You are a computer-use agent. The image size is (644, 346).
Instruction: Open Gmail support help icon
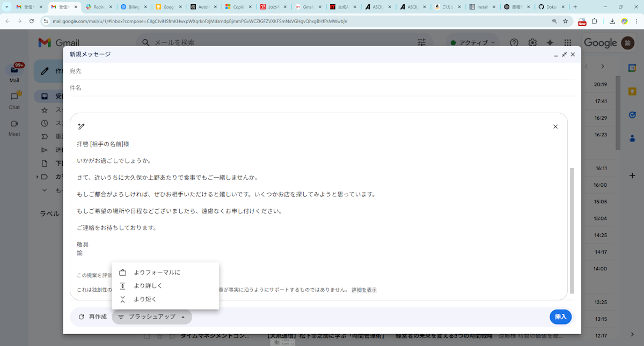tap(514, 42)
